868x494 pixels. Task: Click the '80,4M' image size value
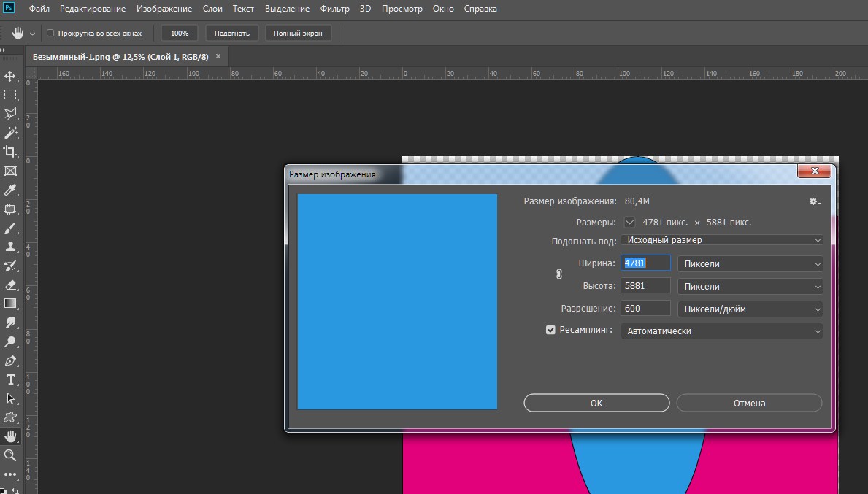637,201
